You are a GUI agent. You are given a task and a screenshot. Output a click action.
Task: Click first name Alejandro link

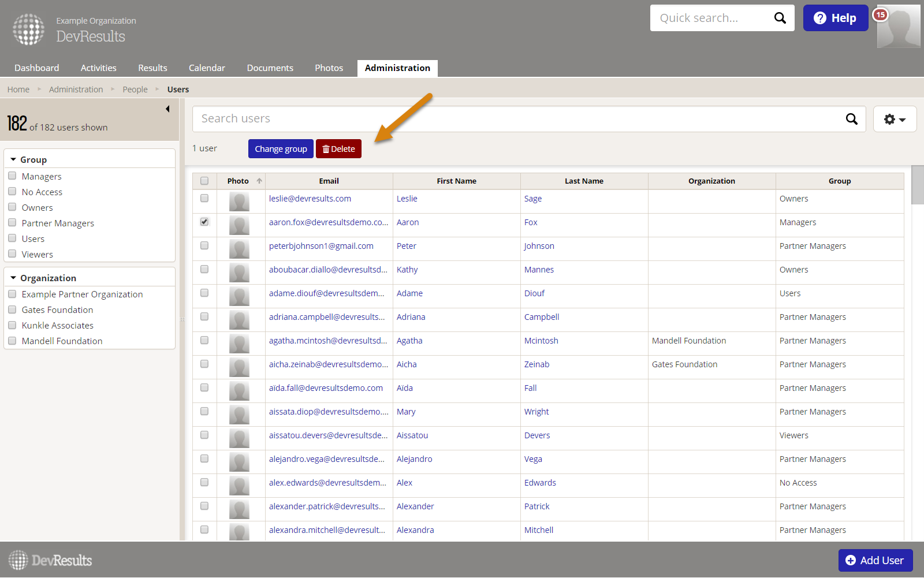click(415, 459)
